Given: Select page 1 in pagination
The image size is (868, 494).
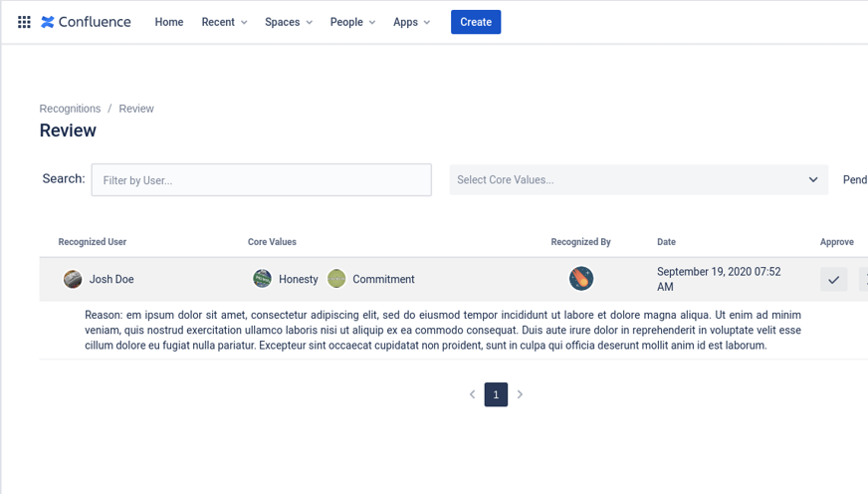Looking at the screenshot, I should tap(496, 394).
